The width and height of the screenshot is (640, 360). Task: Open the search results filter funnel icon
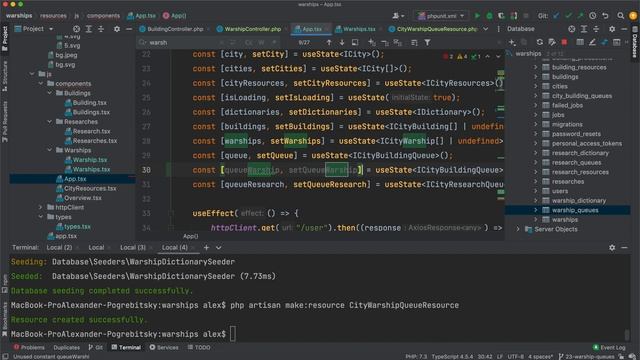tap(427, 42)
